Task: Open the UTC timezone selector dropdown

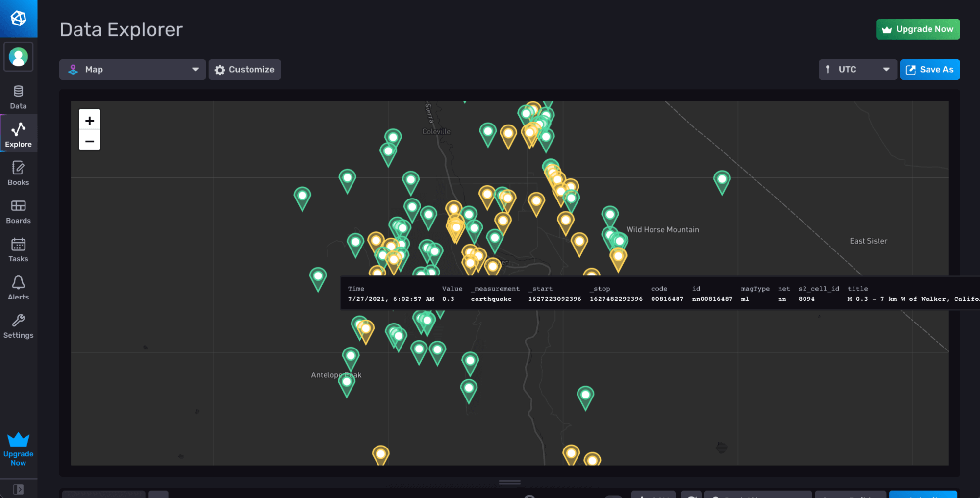Action: pyautogui.click(x=857, y=69)
